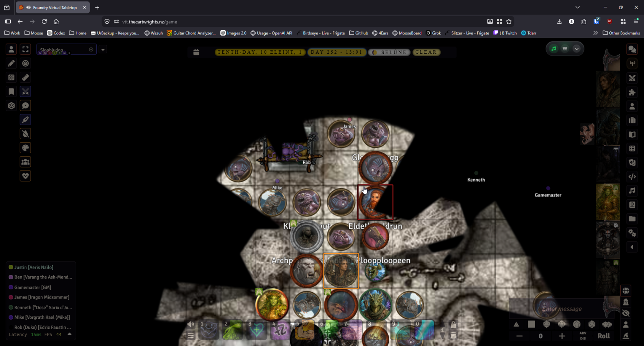Screen dimensions: 644x346
Task: Open the Compendium Packs sidebar tab
Action: pos(632,205)
